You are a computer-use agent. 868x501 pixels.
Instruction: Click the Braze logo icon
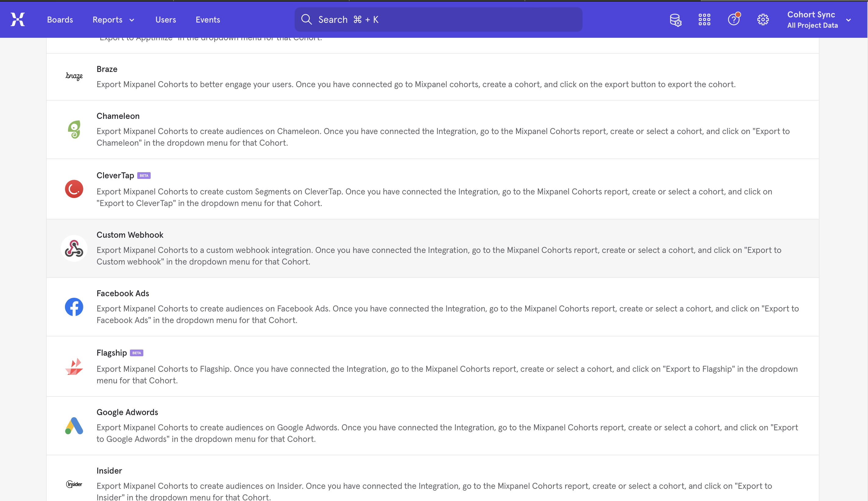(x=74, y=76)
